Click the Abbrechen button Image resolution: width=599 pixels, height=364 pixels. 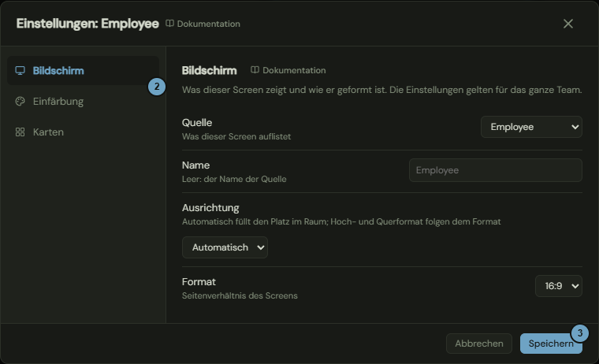tap(479, 344)
